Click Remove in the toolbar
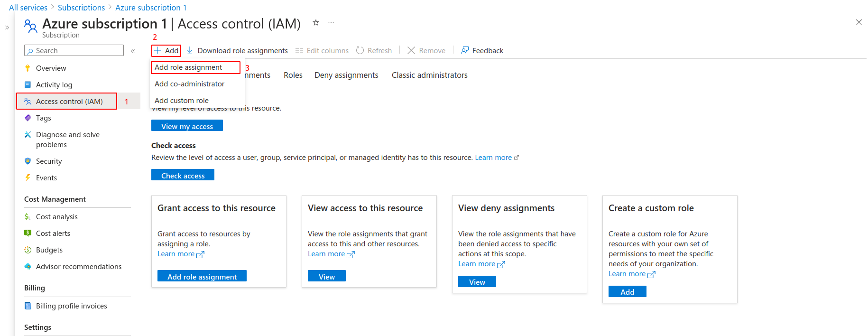The image size is (868, 336). point(426,50)
